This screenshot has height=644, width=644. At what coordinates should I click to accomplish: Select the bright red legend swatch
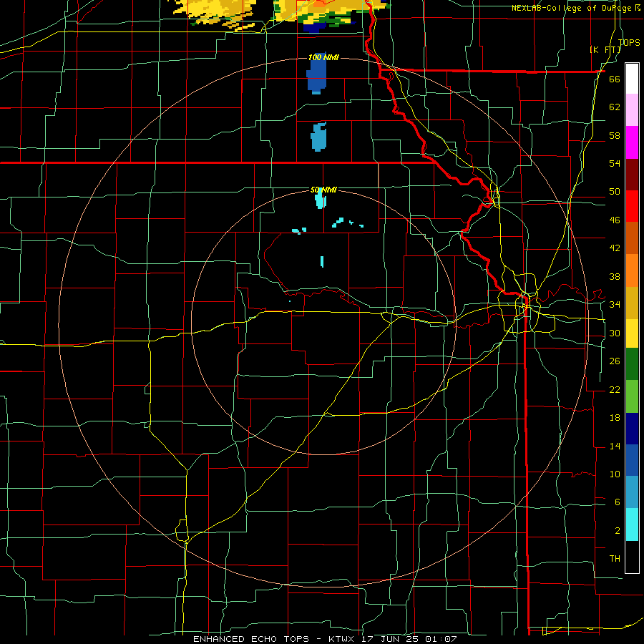pos(632,206)
